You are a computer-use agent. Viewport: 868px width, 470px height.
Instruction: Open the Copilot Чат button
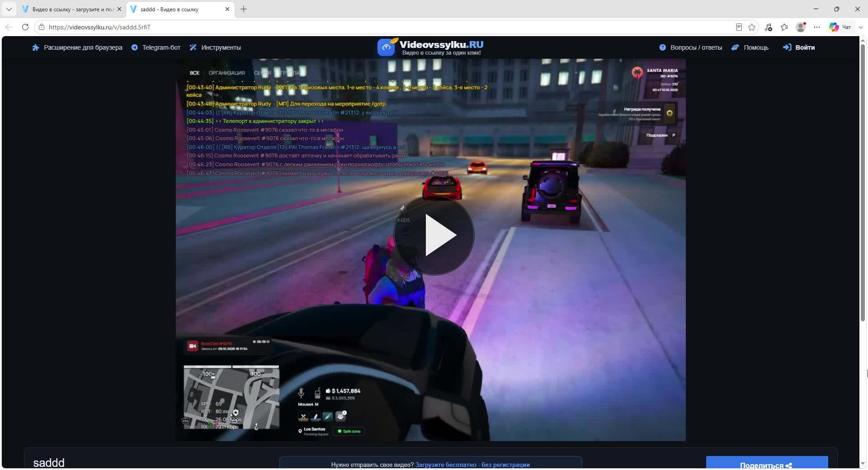point(840,27)
